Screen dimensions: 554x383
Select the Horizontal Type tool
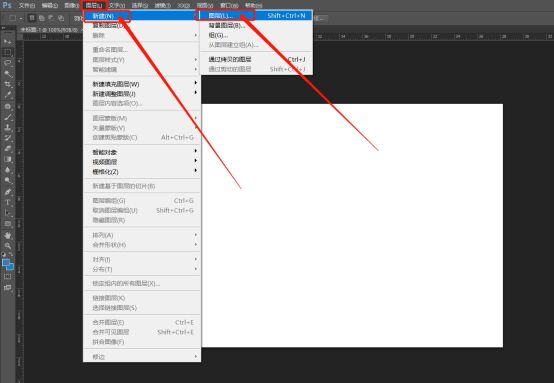pyautogui.click(x=7, y=203)
